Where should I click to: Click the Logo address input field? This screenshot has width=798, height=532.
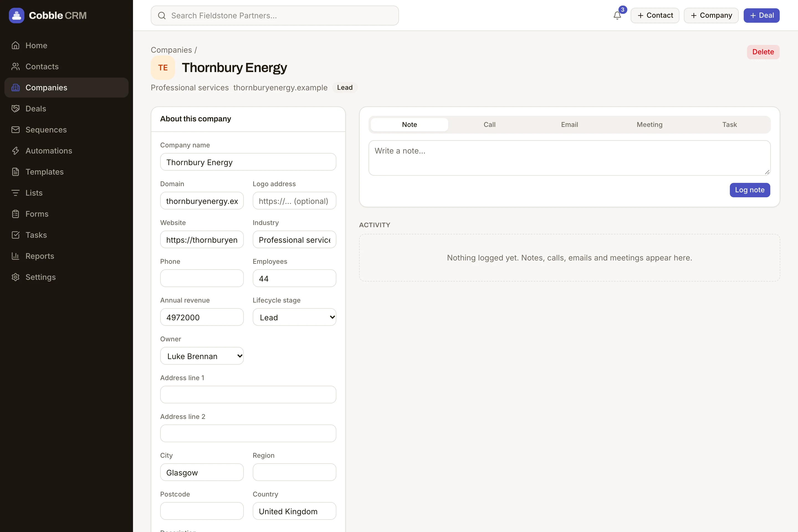click(x=294, y=201)
